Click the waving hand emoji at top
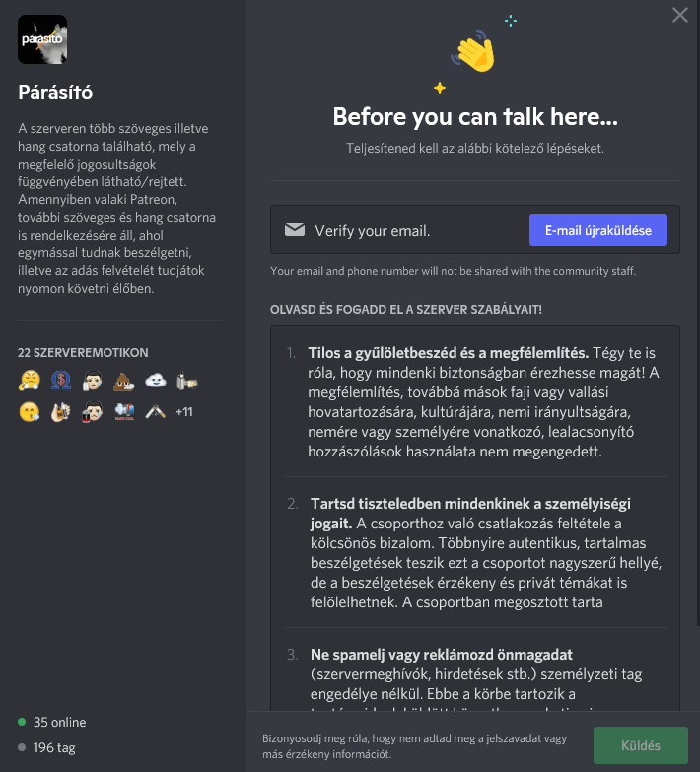 click(474, 51)
